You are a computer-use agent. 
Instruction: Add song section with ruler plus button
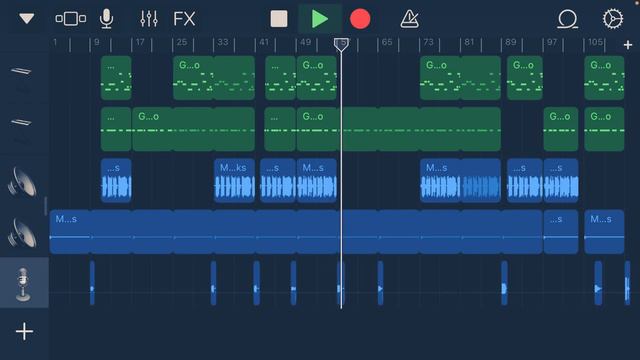[628, 44]
